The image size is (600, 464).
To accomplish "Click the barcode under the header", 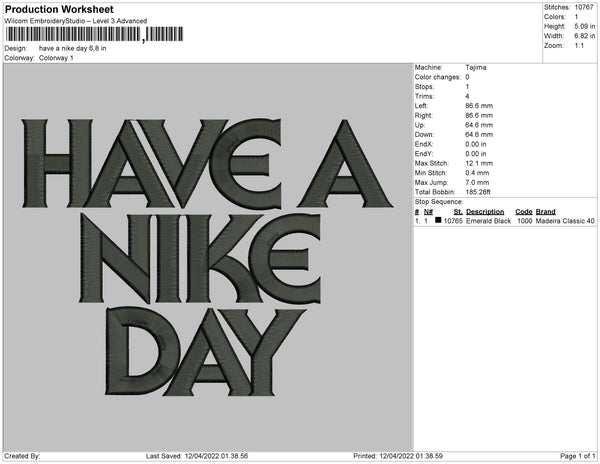I will point(94,34).
